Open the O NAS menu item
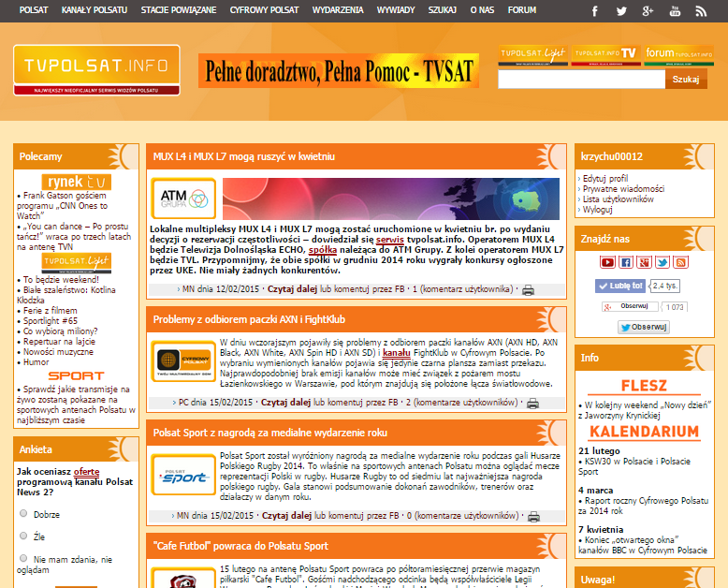This screenshot has height=588, width=728. click(x=483, y=9)
